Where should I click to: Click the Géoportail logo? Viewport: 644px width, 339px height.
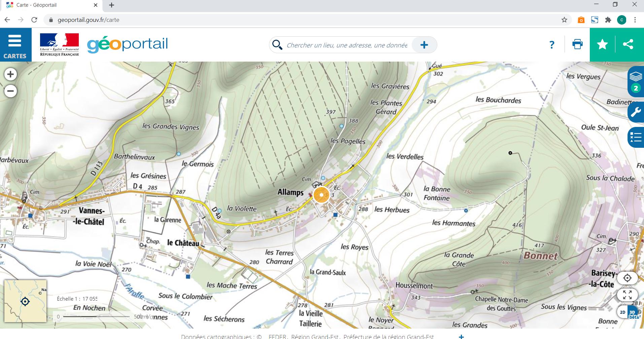tap(127, 45)
